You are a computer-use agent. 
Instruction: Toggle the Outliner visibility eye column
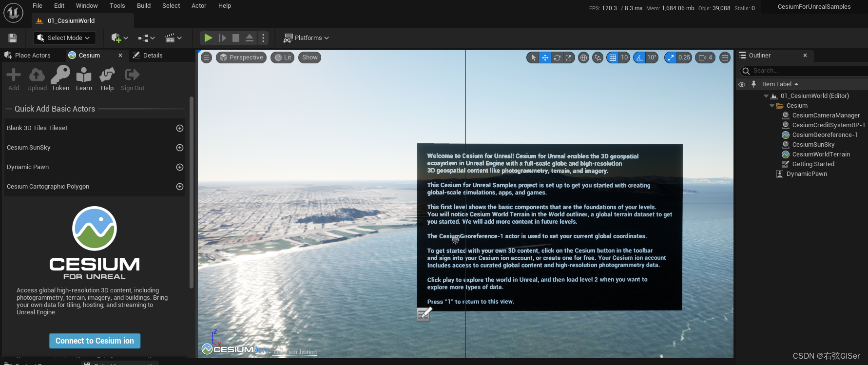[742, 84]
